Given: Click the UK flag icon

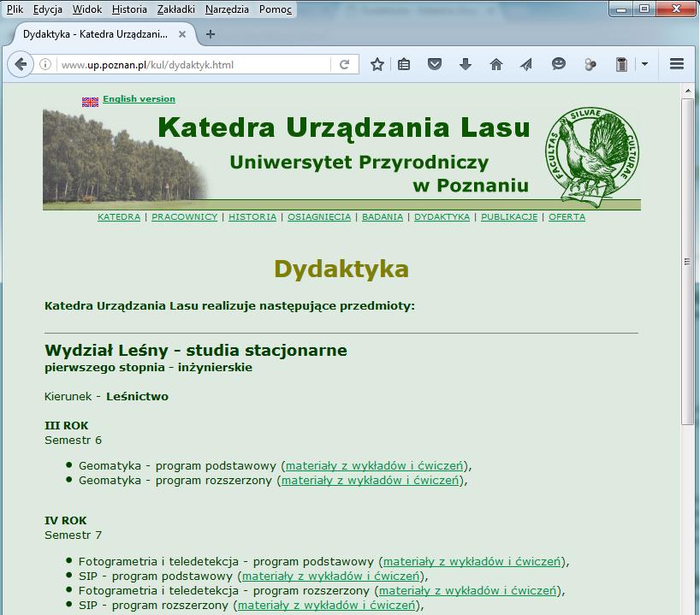Looking at the screenshot, I should click(x=90, y=102).
